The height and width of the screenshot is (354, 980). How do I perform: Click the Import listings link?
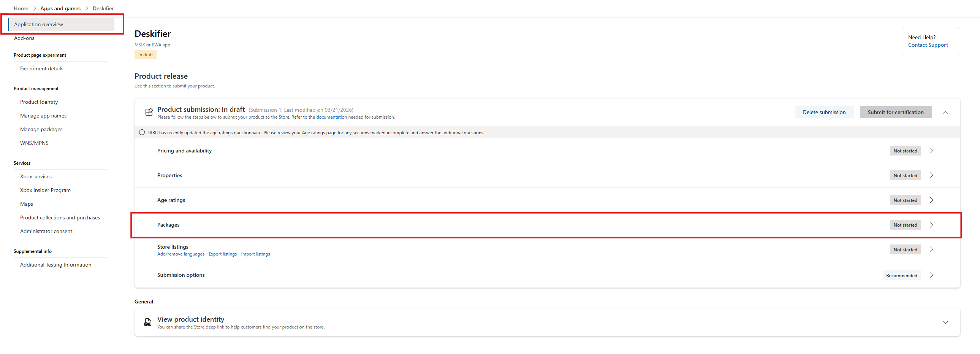pyautogui.click(x=255, y=254)
